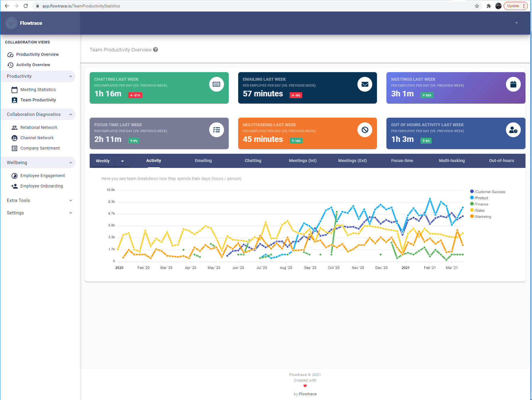Screen dimensions: 532x400
Task: Click the envelope icon on Emailing card
Action: (x=365, y=84)
